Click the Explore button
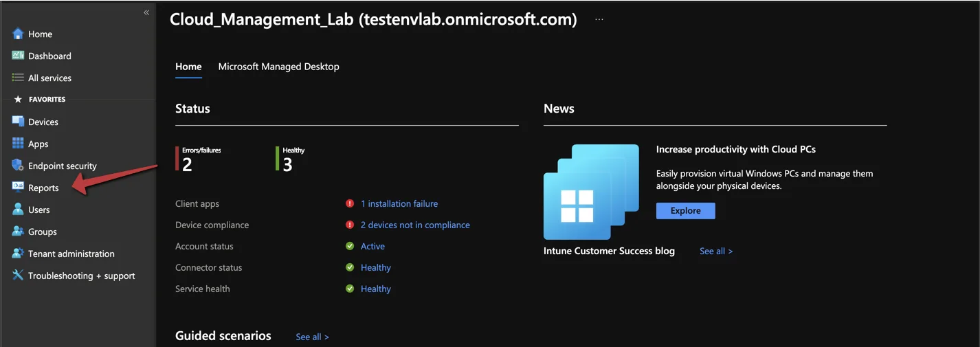The image size is (980, 347). pyautogui.click(x=686, y=210)
